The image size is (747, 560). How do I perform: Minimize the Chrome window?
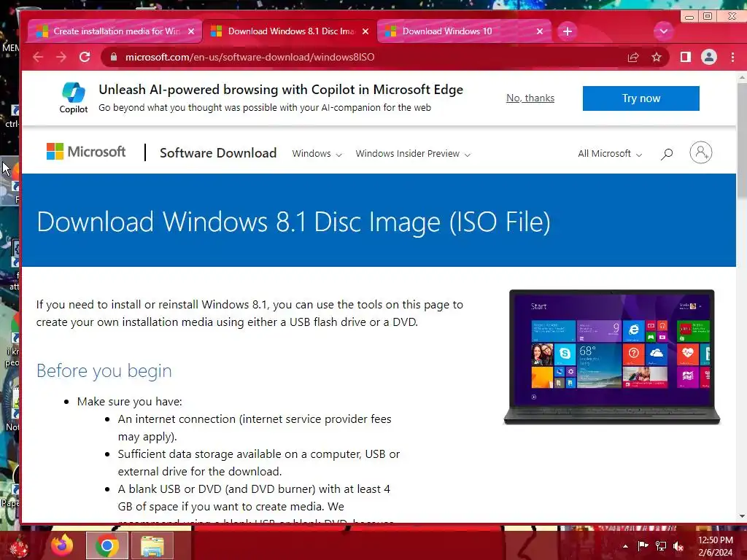(x=689, y=17)
